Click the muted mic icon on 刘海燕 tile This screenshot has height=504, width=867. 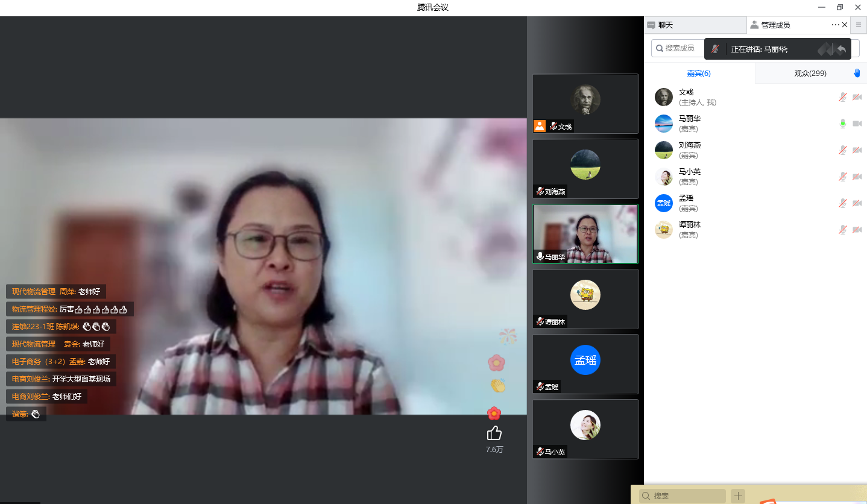tap(540, 191)
